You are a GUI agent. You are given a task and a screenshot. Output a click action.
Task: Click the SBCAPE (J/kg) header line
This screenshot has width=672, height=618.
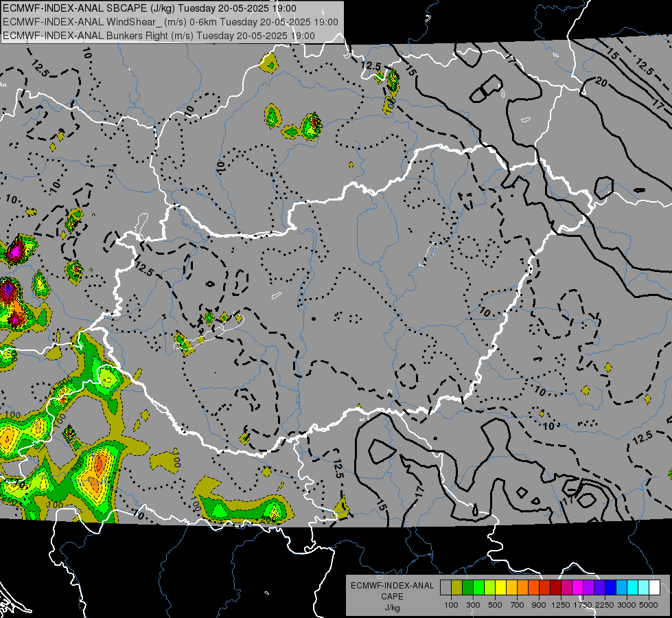pos(149,8)
